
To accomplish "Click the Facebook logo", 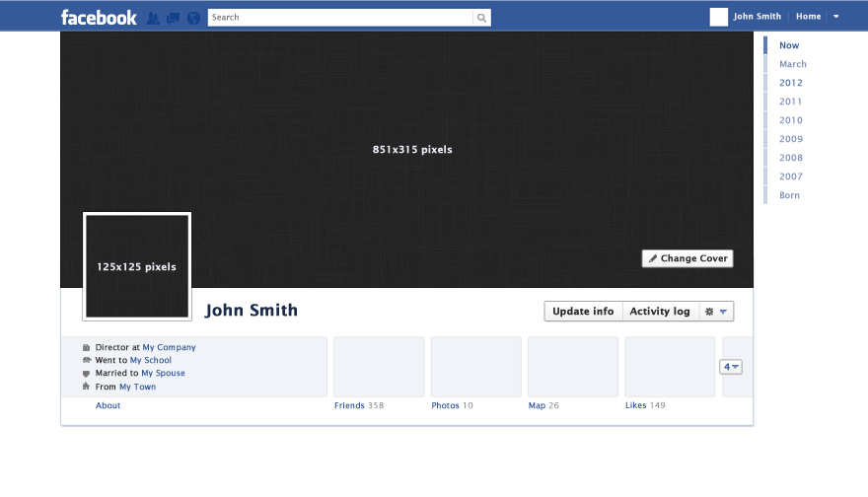I will [99, 18].
